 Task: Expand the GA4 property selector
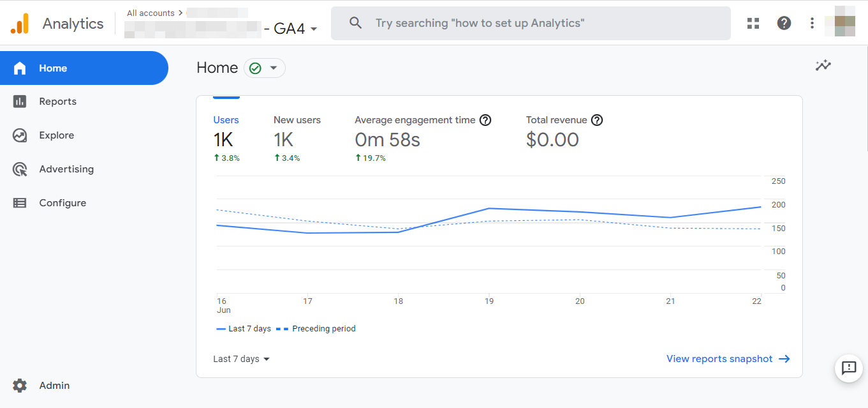pyautogui.click(x=313, y=28)
